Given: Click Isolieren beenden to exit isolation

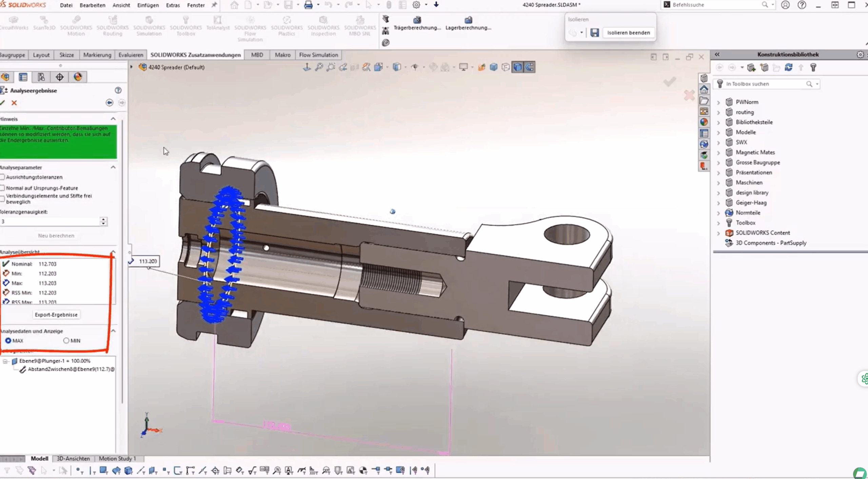Looking at the screenshot, I should click(x=629, y=33).
